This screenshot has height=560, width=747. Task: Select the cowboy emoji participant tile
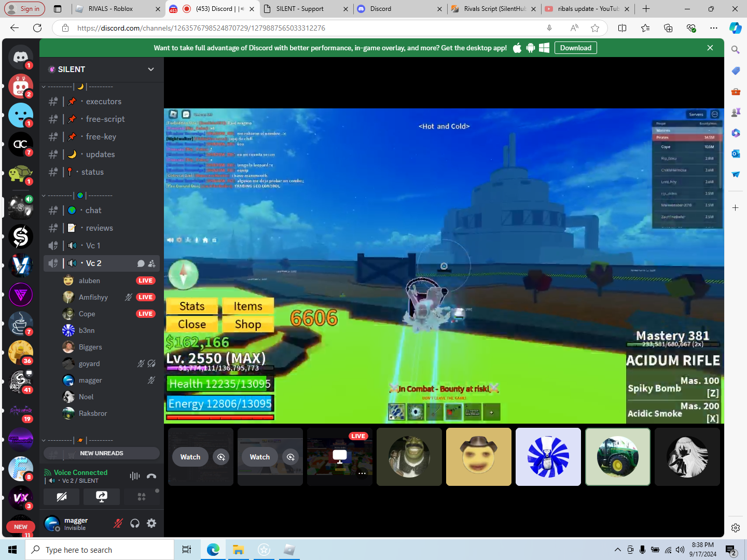tap(479, 457)
